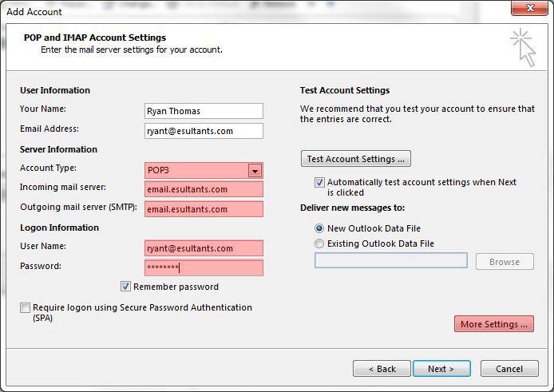Select New Outlook Data File radio button
The width and height of the screenshot is (554, 392).
click(x=319, y=228)
